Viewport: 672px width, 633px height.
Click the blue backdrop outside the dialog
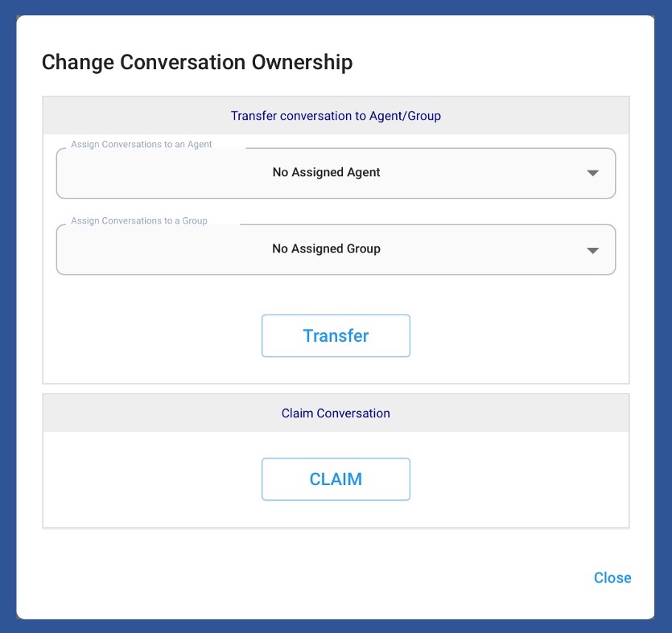tap(7, 322)
